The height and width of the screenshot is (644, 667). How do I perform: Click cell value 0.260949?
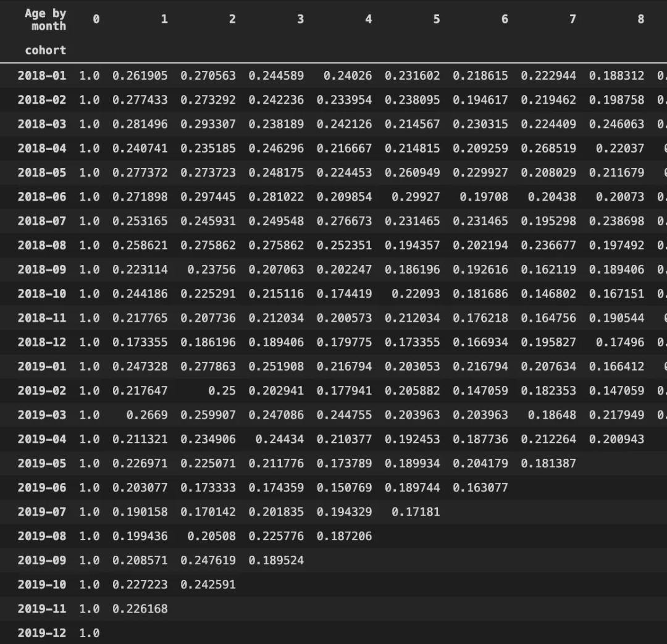point(412,173)
